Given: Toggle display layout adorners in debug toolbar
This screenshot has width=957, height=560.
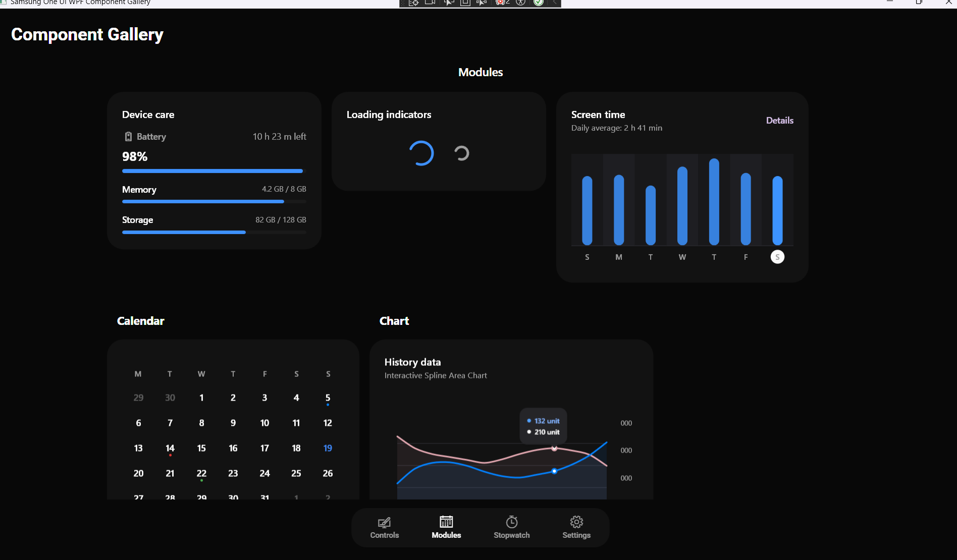Looking at the screenshot, I should (x=465, y=3).
